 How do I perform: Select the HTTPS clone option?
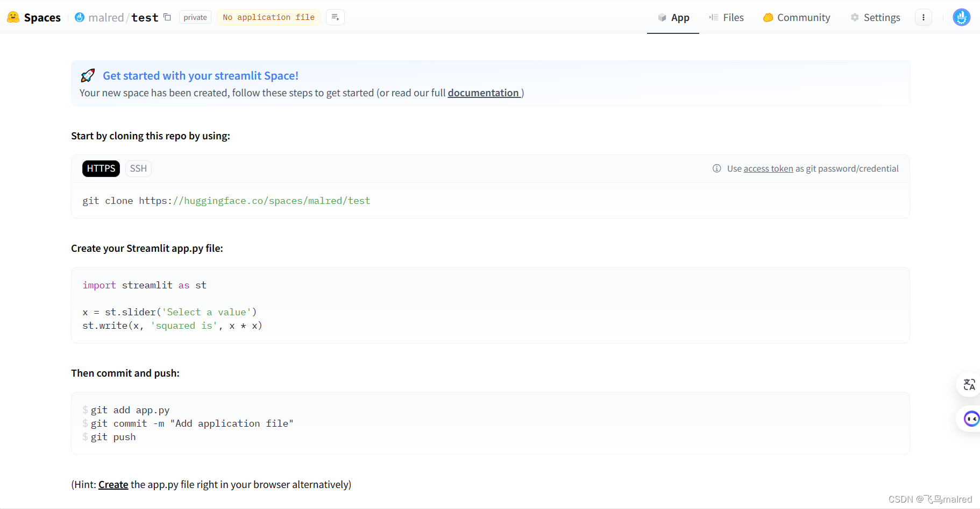point(101,168)
